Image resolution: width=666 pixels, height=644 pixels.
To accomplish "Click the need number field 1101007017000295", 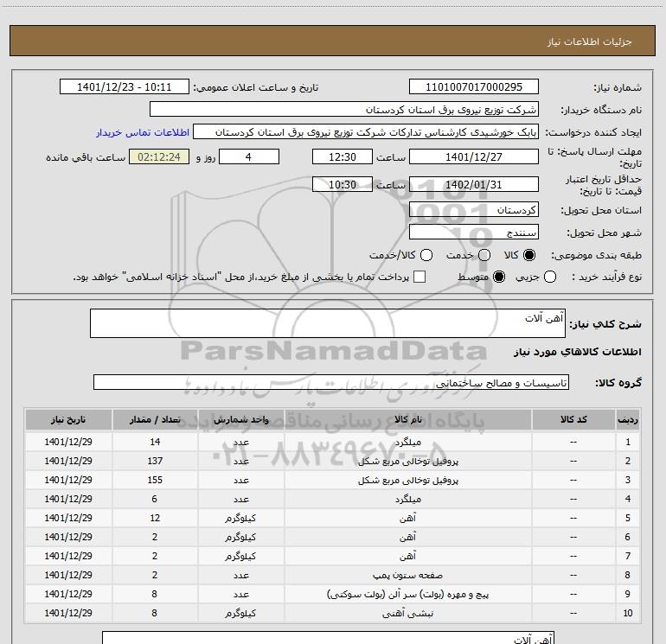I will pyautogui.click(x=474, y=87).
